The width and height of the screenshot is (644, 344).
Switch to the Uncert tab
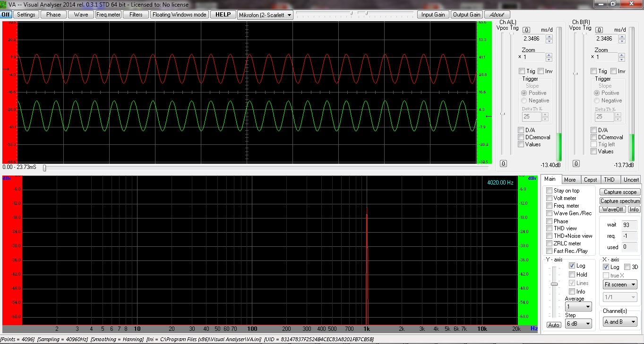631,180
